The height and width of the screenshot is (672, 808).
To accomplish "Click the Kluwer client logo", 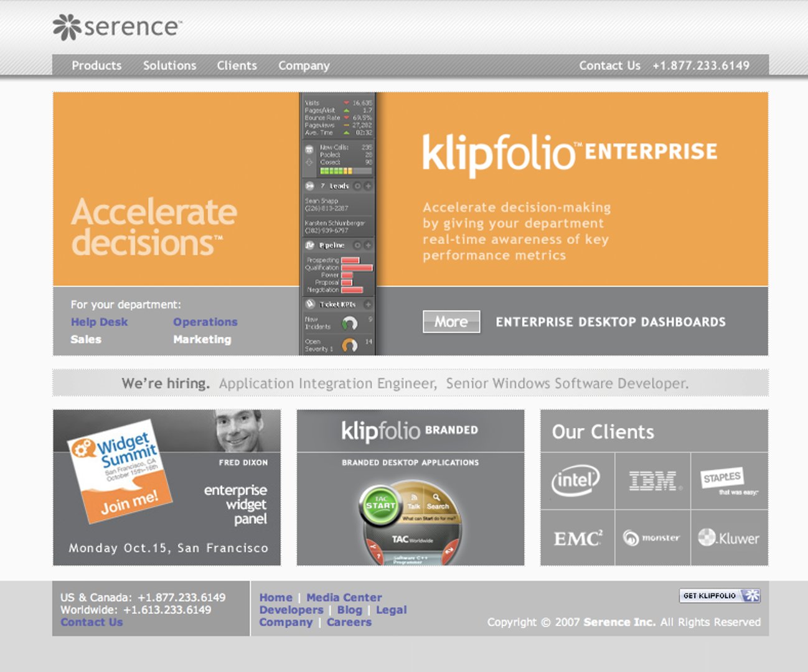I will click(729, 538).
